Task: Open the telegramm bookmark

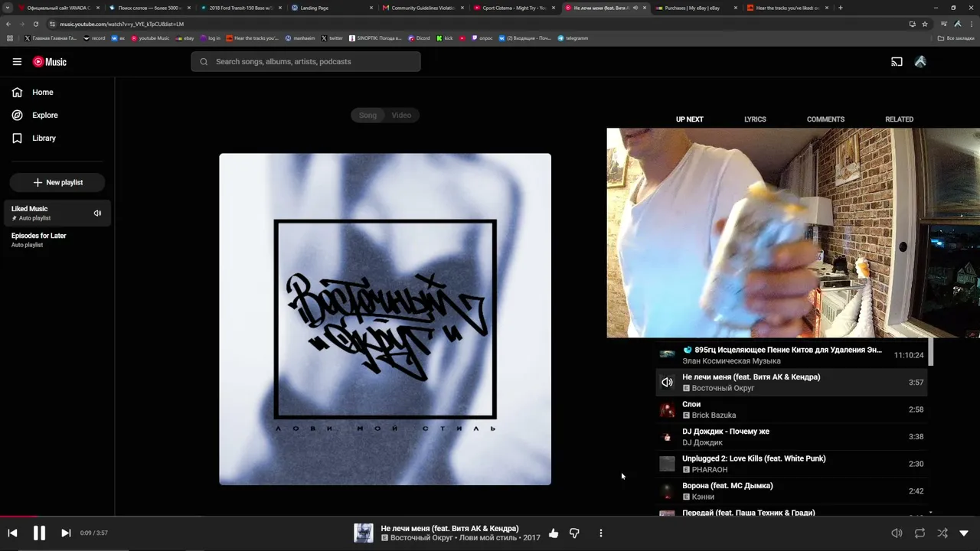Action: tap(573, 38)
